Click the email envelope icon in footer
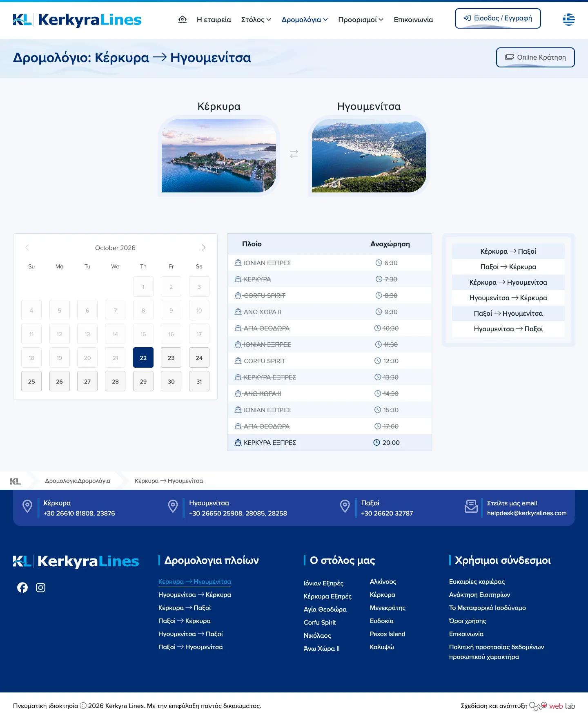The height and width of the screenshot is (719, 588). [471, 506]
